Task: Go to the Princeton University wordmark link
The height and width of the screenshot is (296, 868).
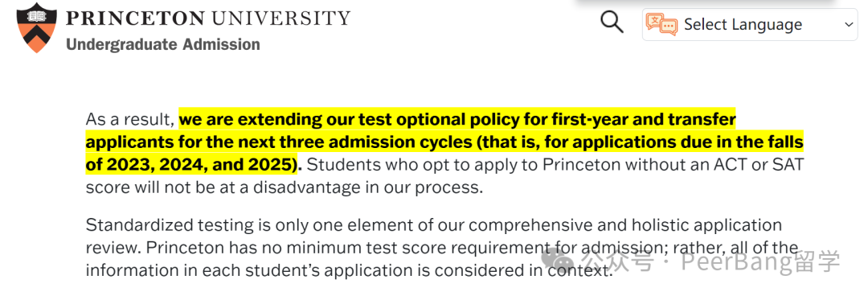Action: tap(208, 17)
